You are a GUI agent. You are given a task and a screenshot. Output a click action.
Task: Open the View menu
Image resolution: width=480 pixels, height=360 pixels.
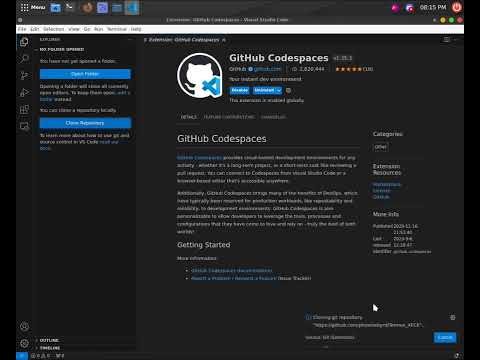click(74, 29)
